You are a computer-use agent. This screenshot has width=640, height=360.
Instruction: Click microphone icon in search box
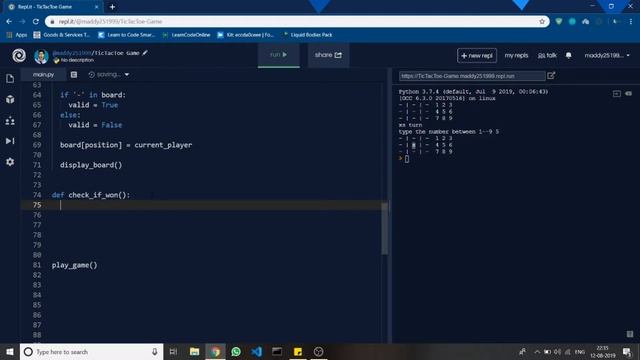pyautogui.click(x=155, y=351)
